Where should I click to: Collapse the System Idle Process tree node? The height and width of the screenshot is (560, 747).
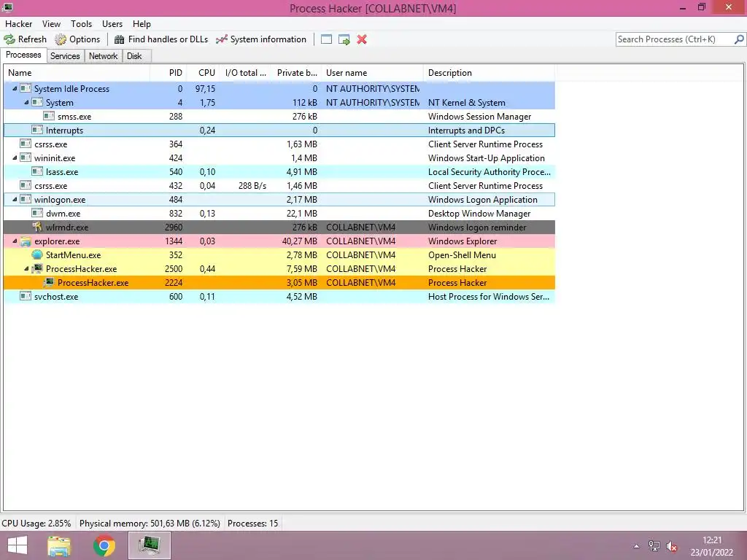pyautogui.click(x=15, y=88)
